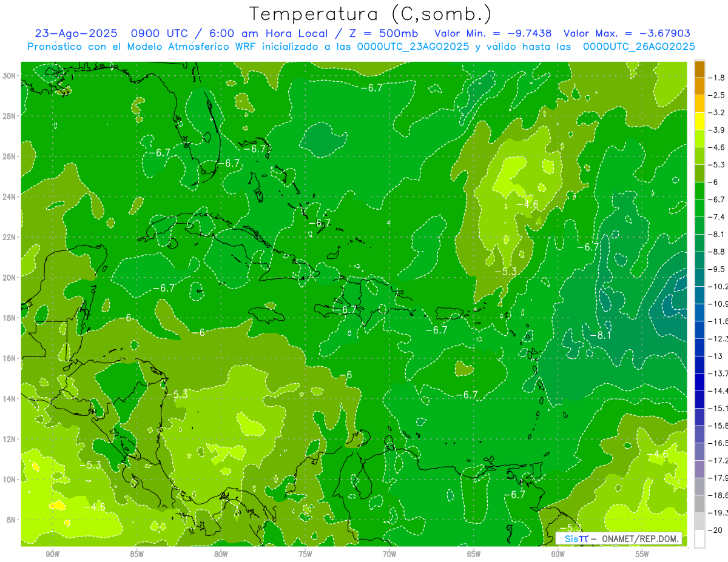Click the 'Temperatura (C,somb.)' title

tap(370, 13)
